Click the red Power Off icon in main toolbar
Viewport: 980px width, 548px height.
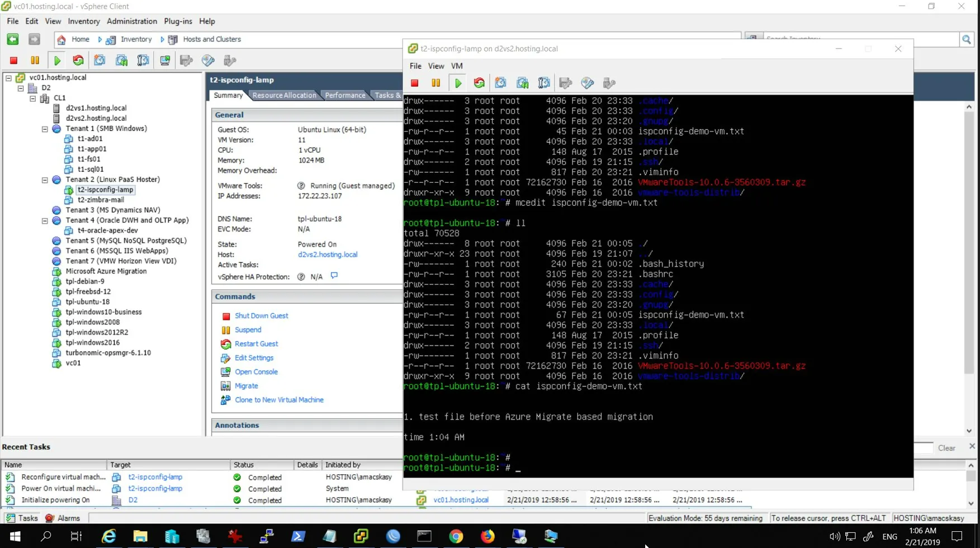[14, 60]
